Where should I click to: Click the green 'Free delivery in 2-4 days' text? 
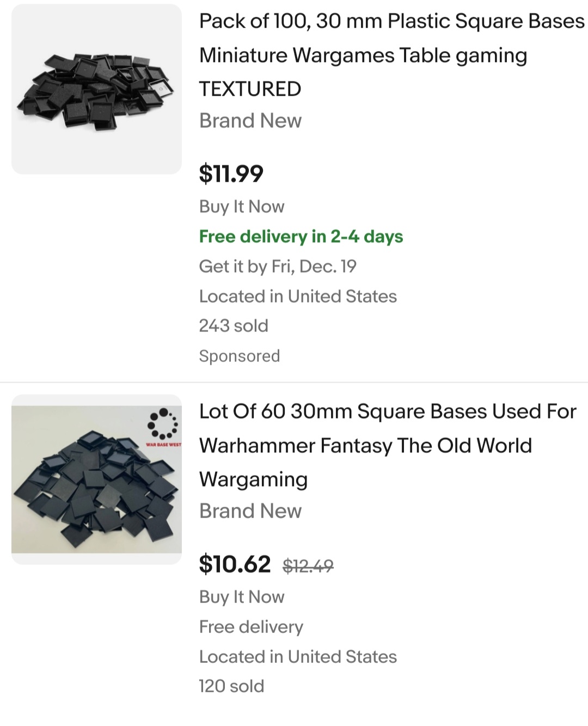pyautogui.click(x=301, y=237)
